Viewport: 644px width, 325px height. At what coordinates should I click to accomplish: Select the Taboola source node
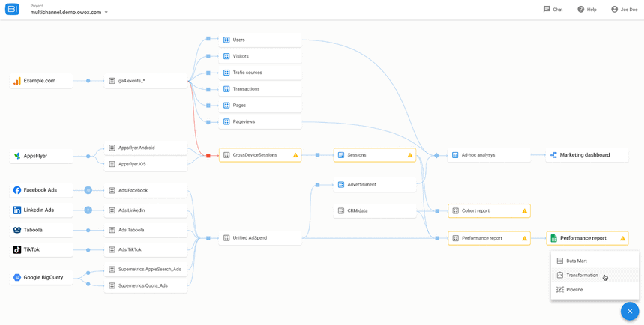pyautogui.click(x=41, y=230)
